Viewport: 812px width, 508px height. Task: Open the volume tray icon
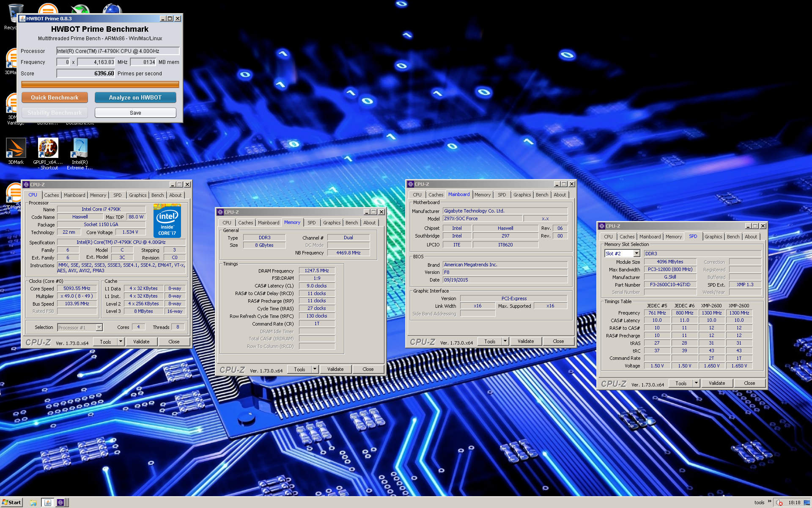(x=779, y=503)
